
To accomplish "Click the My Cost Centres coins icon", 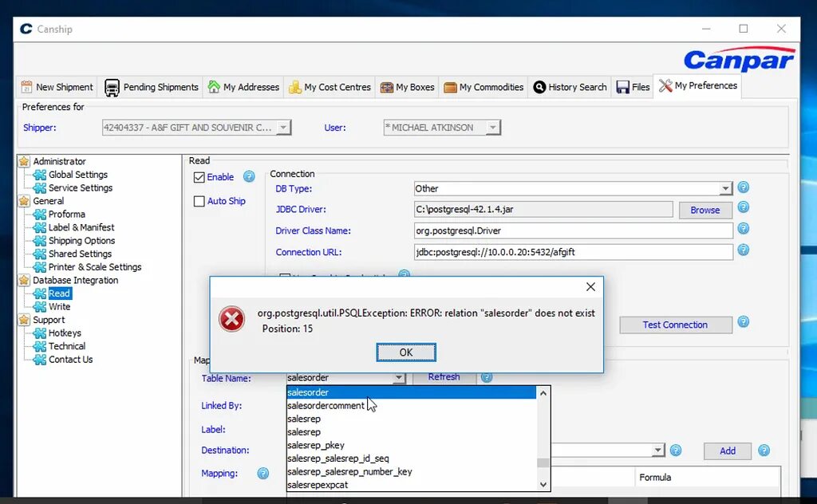I will coord(295,87).
